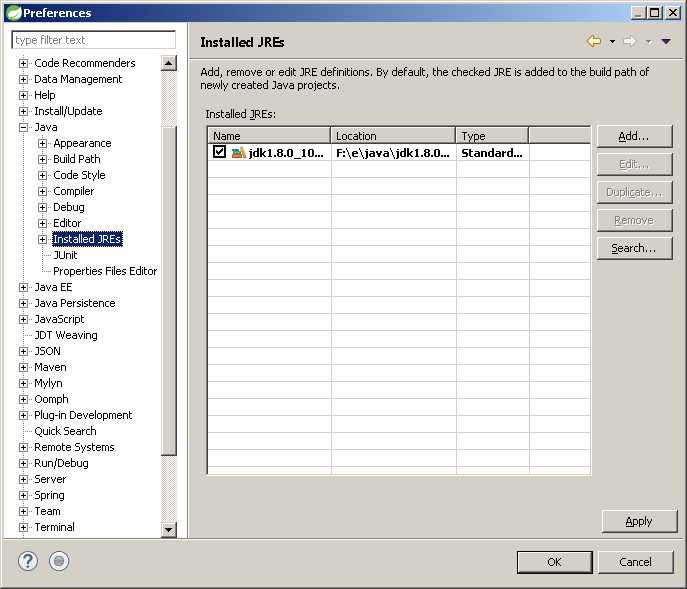The image size is (687, 589).
Task: Click the jdk1.8.0_10... name text
Action: click(286, 153)
